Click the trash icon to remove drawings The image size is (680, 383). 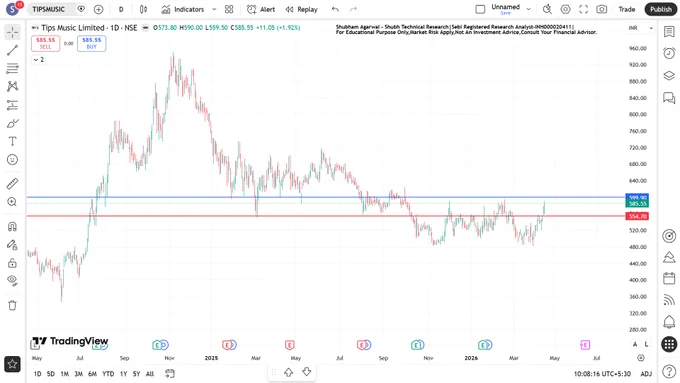(13, 305)
